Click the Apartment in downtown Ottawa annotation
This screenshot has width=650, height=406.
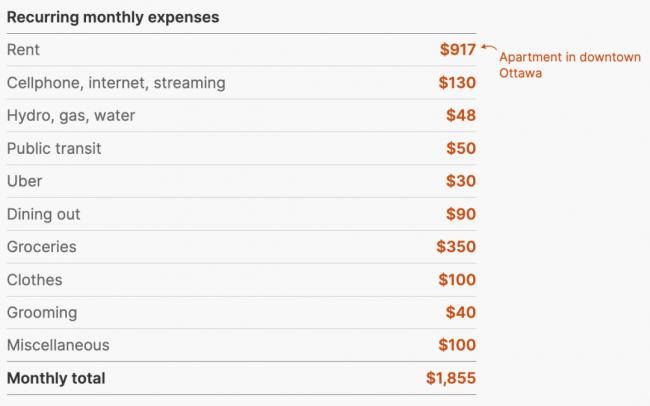(569, 65)
